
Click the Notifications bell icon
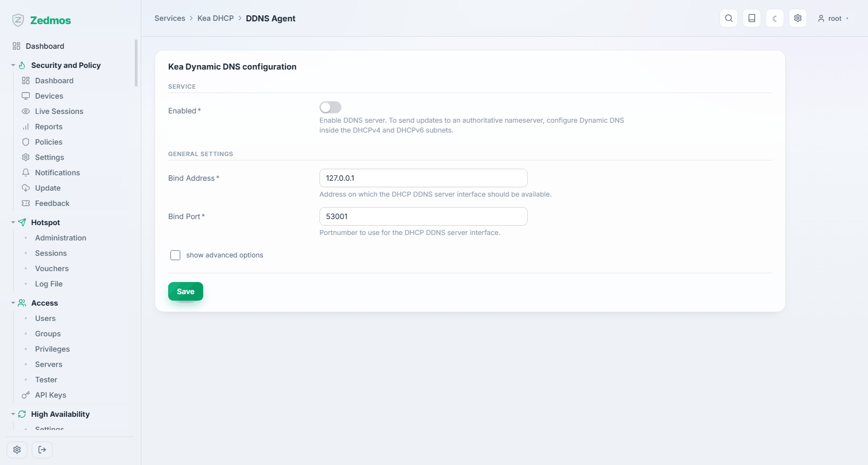[26, 173]
